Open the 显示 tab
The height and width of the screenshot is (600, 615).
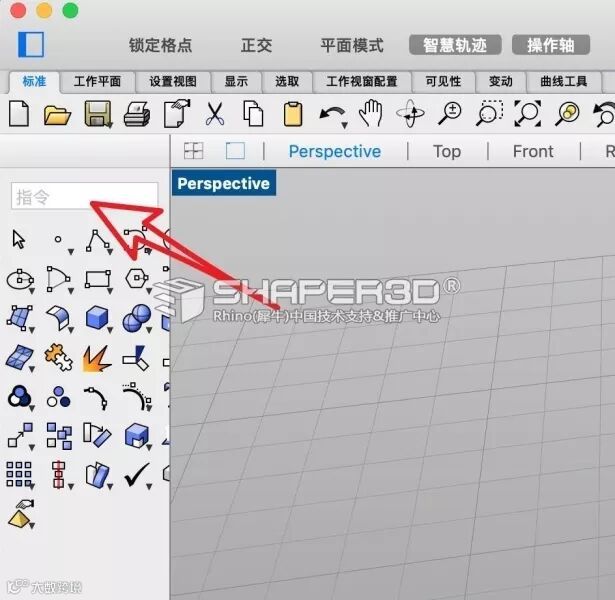[236, 81]
